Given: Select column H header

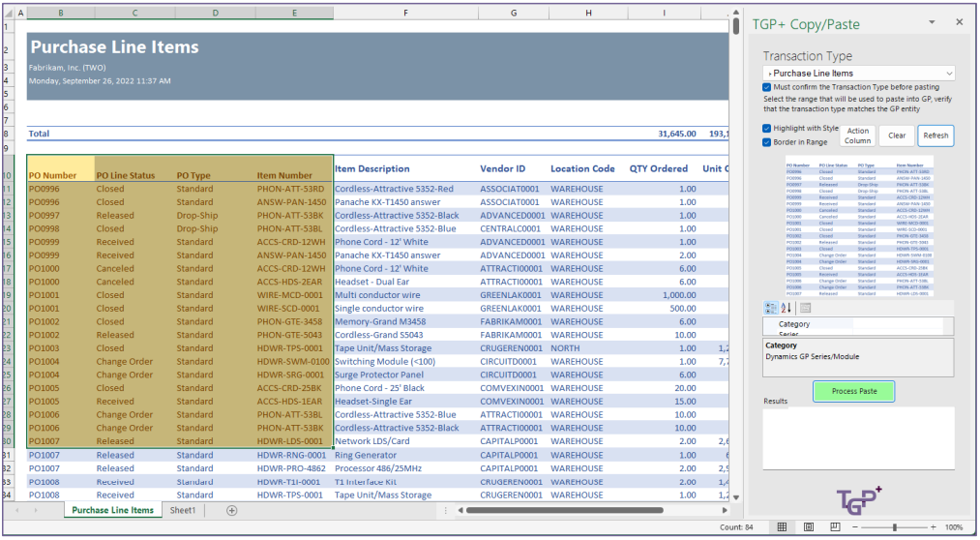Looking at the screenshot, I should (588, 14).
